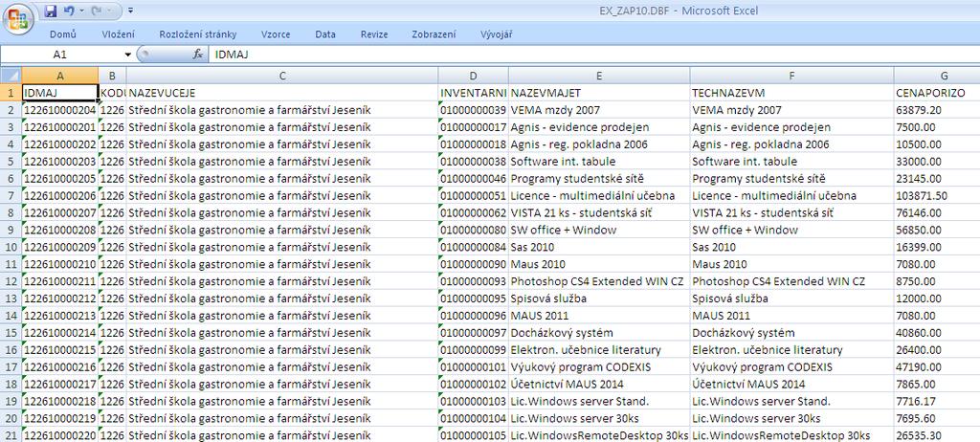980x442 pixels.
Task: Click Účetnictví MAUS 2014 in column E
Action: pos(599,384)
